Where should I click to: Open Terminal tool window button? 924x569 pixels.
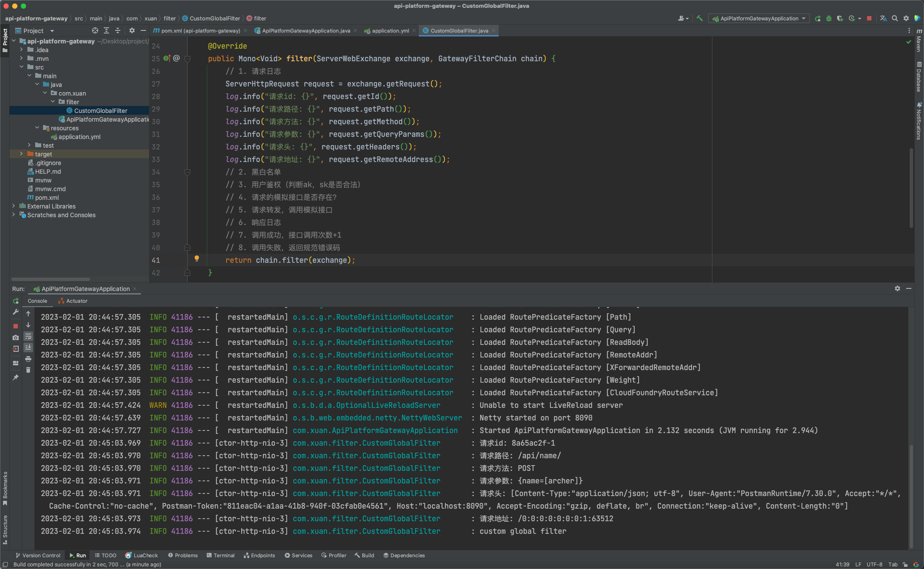point(220,555)
